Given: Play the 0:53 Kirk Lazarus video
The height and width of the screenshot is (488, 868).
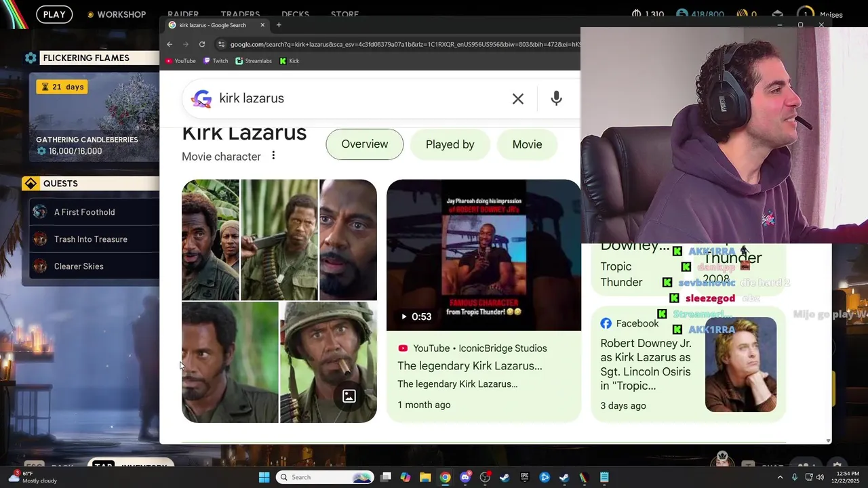Looking at the screenshot, I should point(484,255).
